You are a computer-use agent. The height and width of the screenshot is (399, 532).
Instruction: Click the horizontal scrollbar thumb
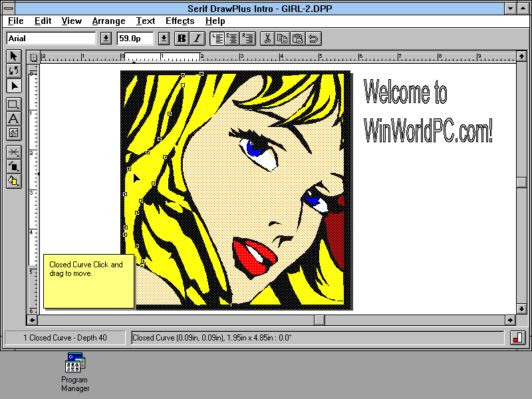(x=319, y=320)
